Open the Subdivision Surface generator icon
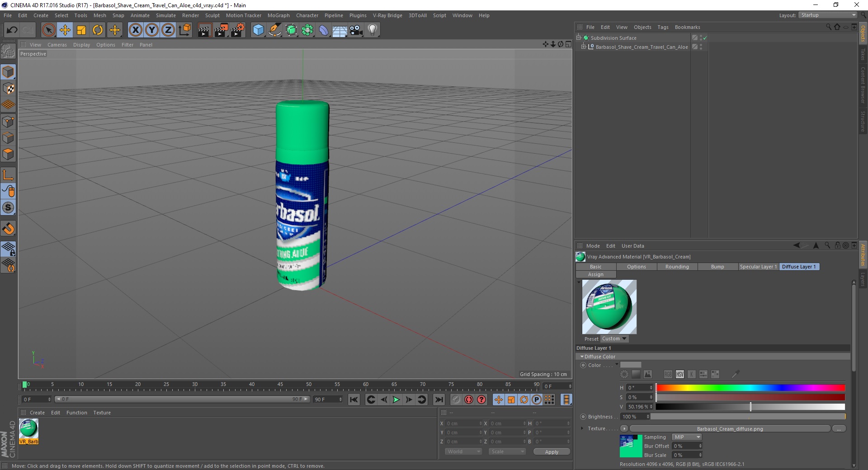This screenshot has width=868, height=470. pyautogui.click(x=291, y=30)
